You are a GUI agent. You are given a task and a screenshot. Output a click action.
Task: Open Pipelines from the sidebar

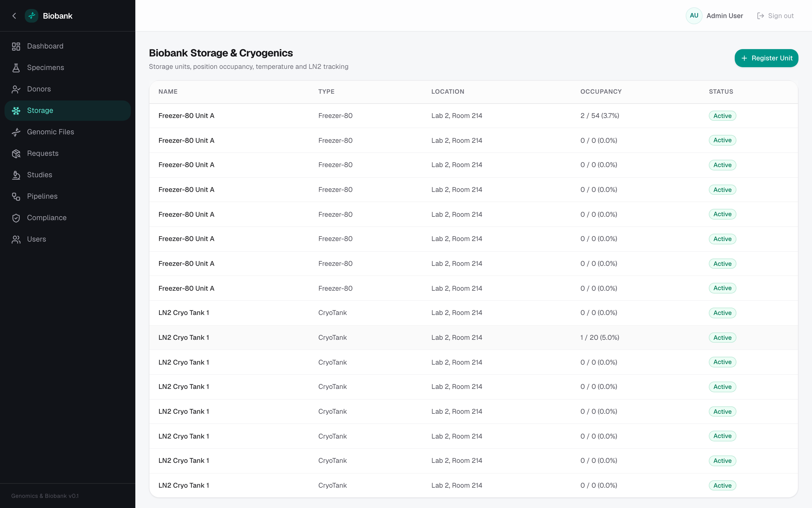[x=67, y=196]
